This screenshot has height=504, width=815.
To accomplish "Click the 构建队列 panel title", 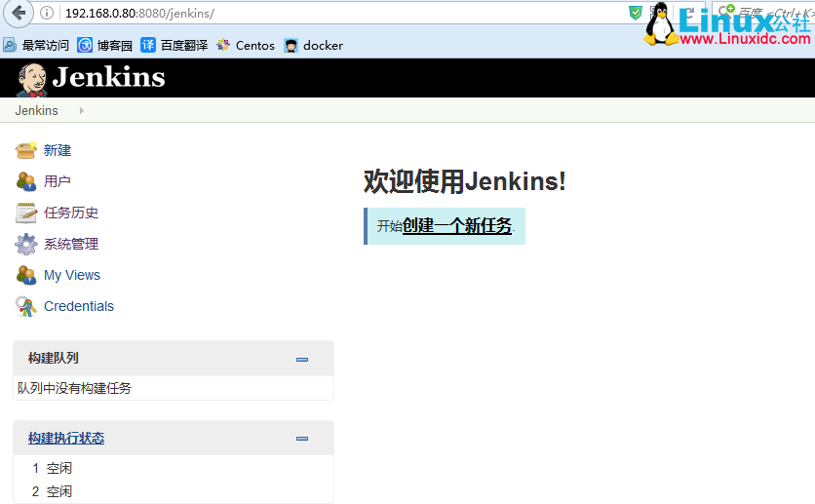I will click(x=54, y=358).
